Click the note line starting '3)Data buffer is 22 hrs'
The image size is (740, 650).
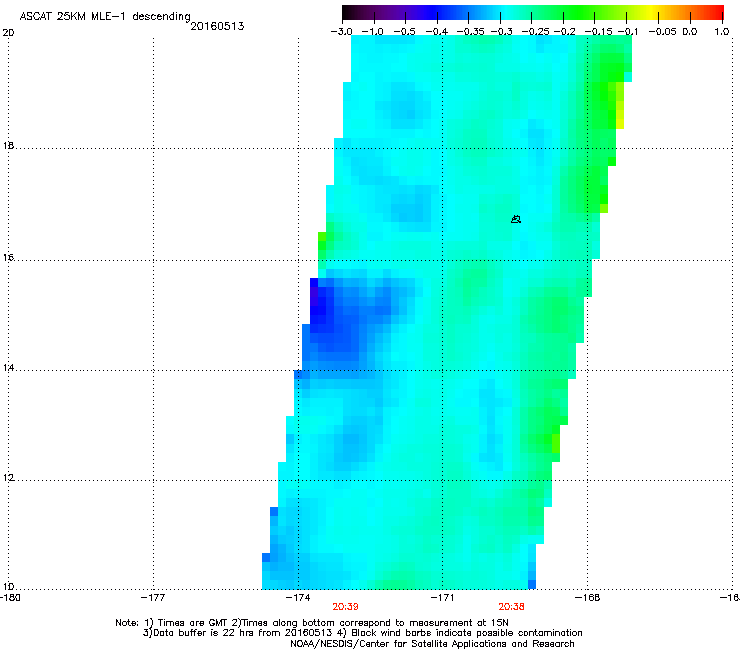(362, 633)
